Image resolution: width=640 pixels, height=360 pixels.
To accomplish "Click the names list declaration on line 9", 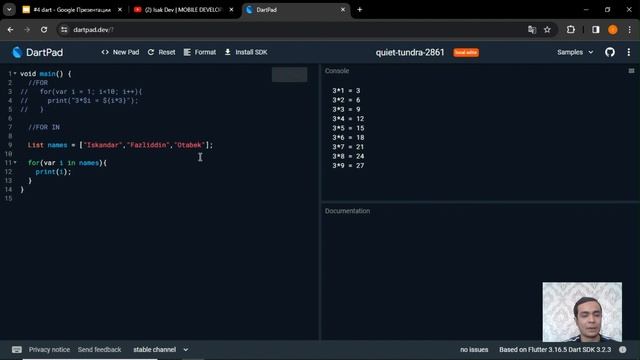I will pos(120,145).
